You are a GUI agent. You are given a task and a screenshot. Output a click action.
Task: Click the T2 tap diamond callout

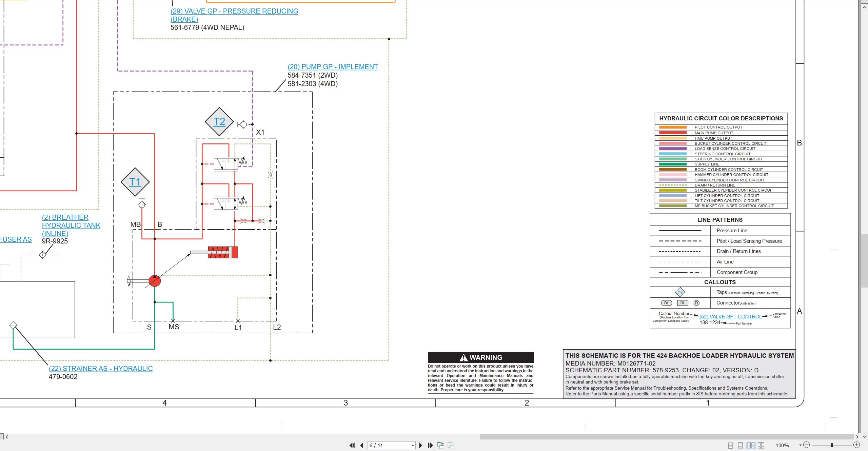point(219,122)
